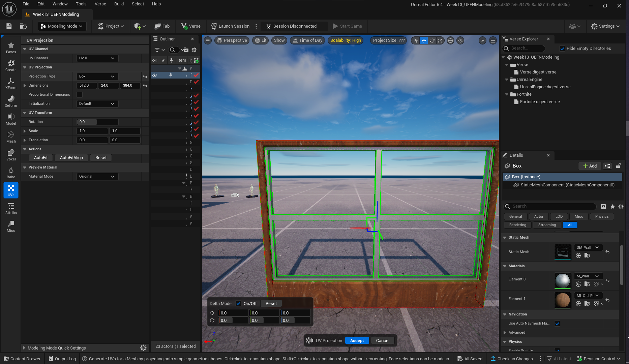The width and height of the screenshot is (629, 364).
Task: Toggle the Lit view mode button
Action: point(261,40)
